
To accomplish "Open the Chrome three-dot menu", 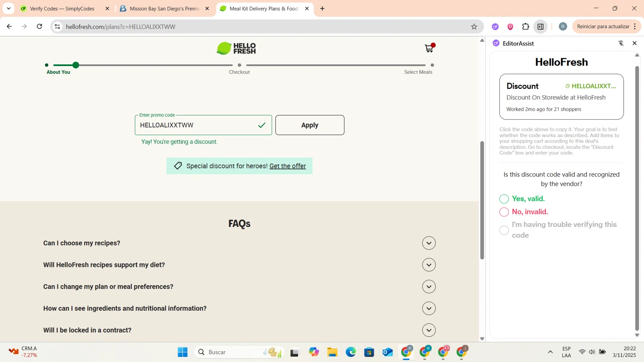I will point(635,27).
